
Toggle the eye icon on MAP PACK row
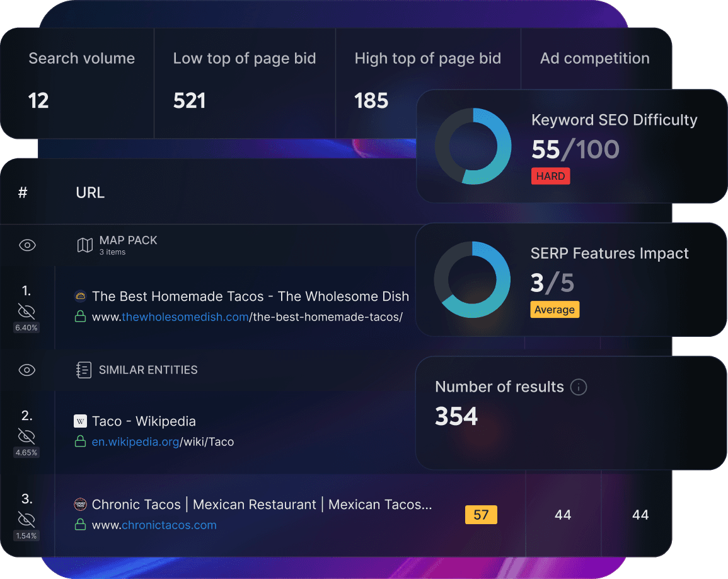(27, 245)
